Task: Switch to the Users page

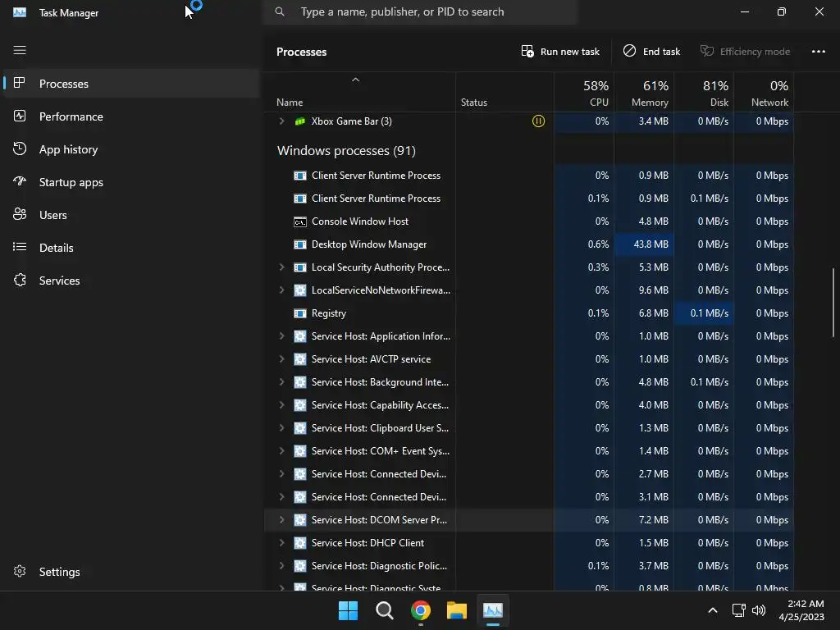Action: 131,215
